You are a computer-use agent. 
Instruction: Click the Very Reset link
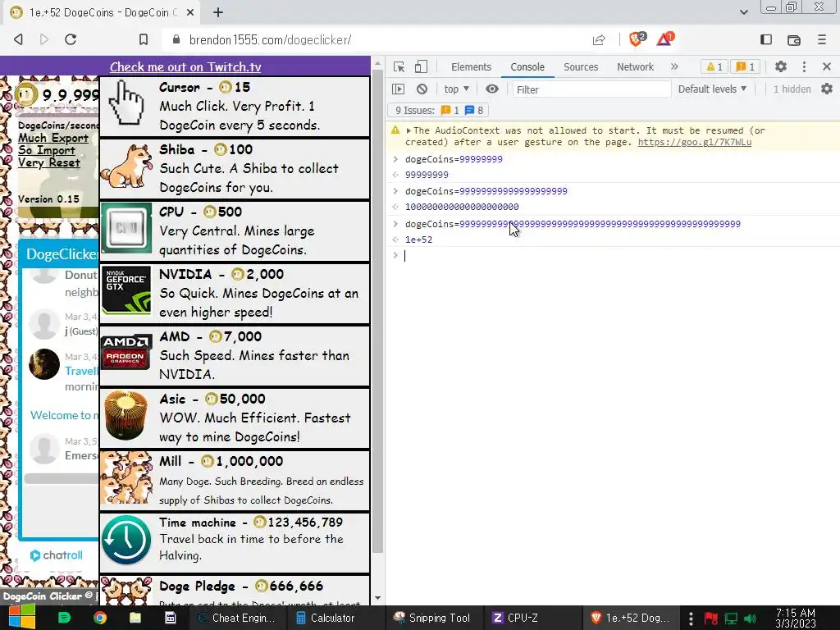click(48, 162)
